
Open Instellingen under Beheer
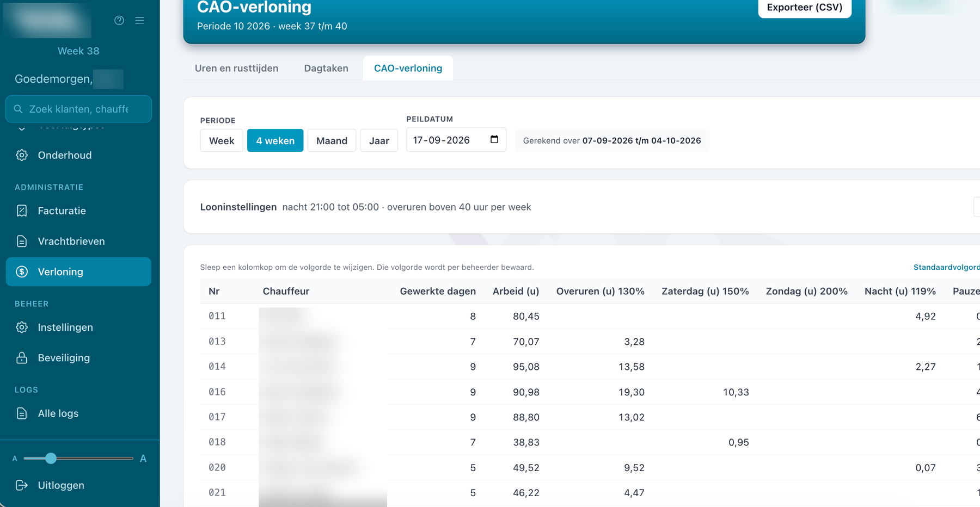point(78,327)
